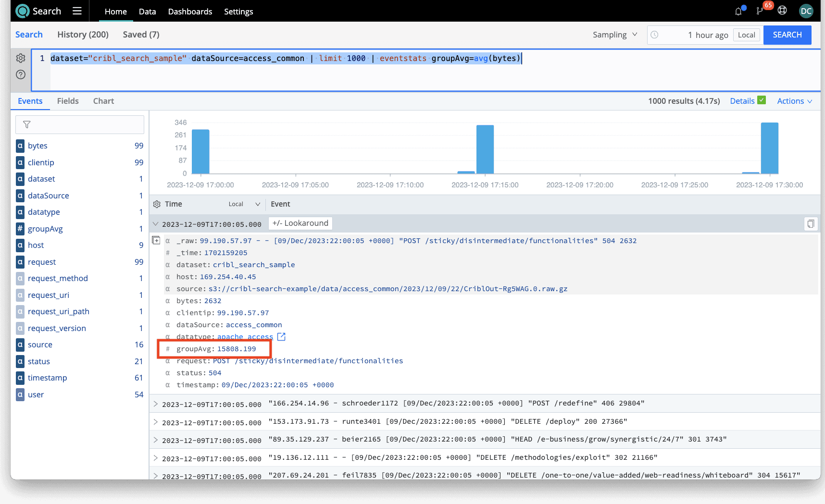Open the Dashboards menu
The width and height of the screenshot is (825, 504).
(x=190, y=12)
